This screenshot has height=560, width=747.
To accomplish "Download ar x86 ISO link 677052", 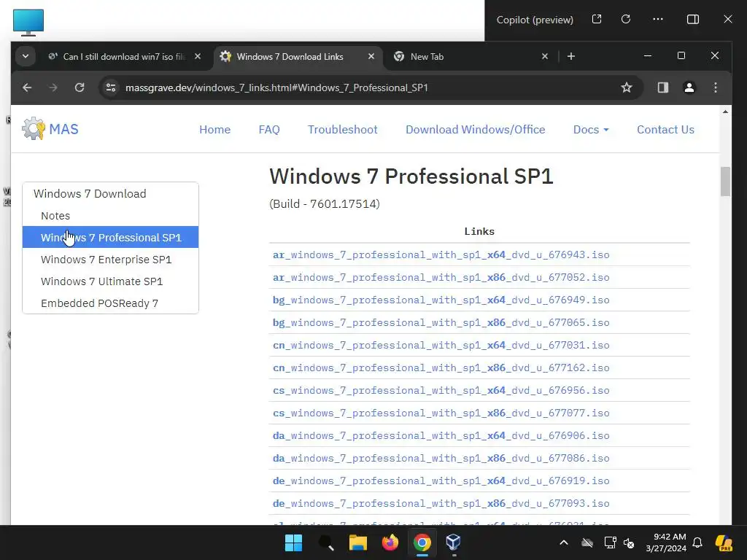I will 441,277.
